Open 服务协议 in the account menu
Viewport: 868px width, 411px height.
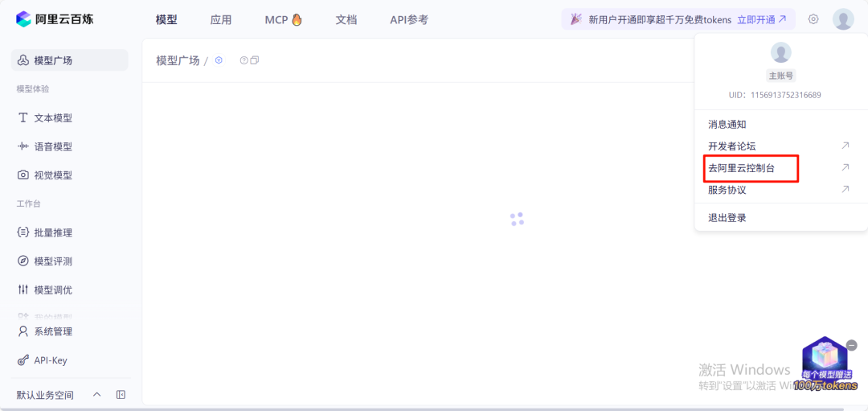pos(780,190)
